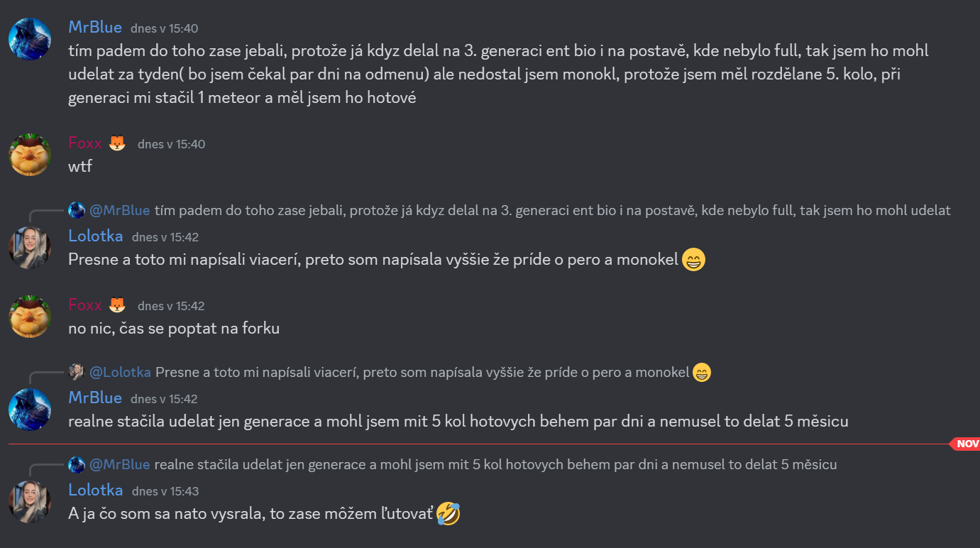Open quoted reply "realne stačila udelat jen generace"

(x=495, y=465)
